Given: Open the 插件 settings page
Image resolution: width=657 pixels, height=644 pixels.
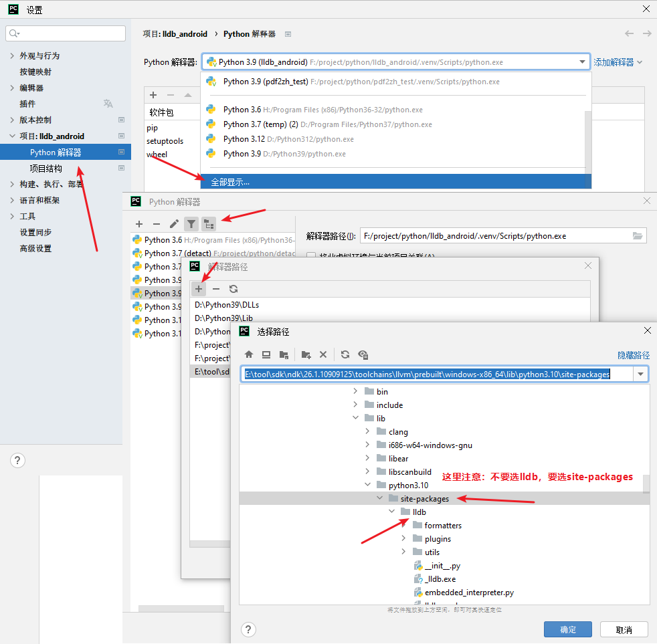Looking at the screenshot, I should (27, 104).
